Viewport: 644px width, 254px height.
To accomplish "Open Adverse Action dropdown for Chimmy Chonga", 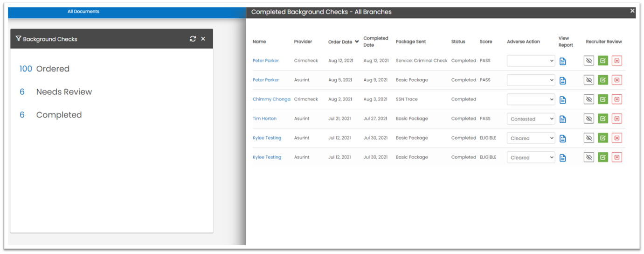I will tap(531, 99).
